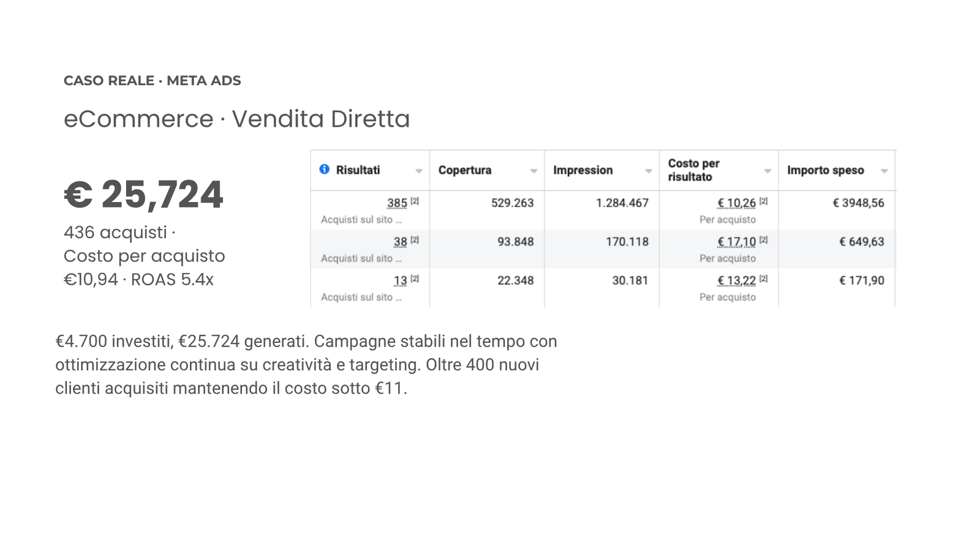Click the € 10,26 cost per result link
The width and height of the screenshot is (980, 551).
point(736,203)
